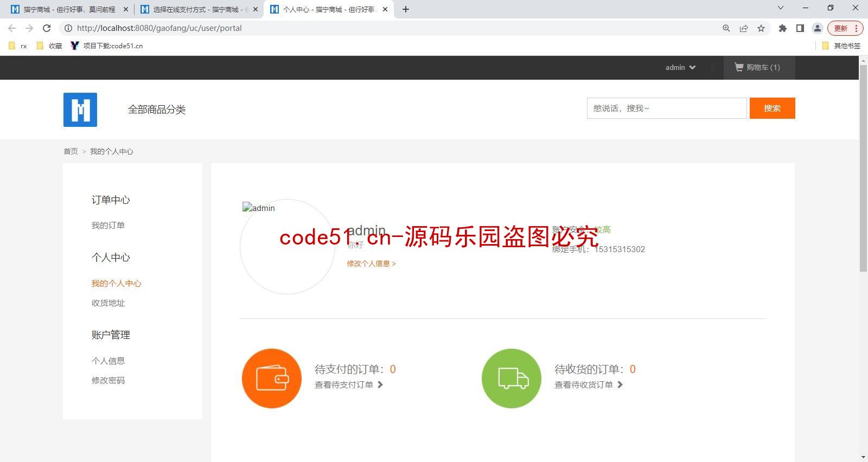Open the 收藏 bookmarks folder
Image resolution: width=868 pixels, height=462 pixels.
coord(49,46)
